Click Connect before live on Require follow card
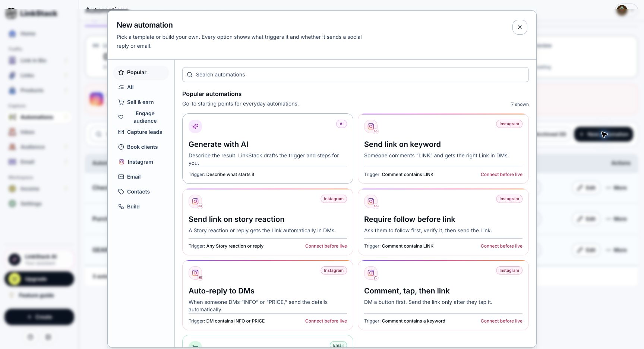The width and height of the screenshot is (644, 349). pos(501,246)
